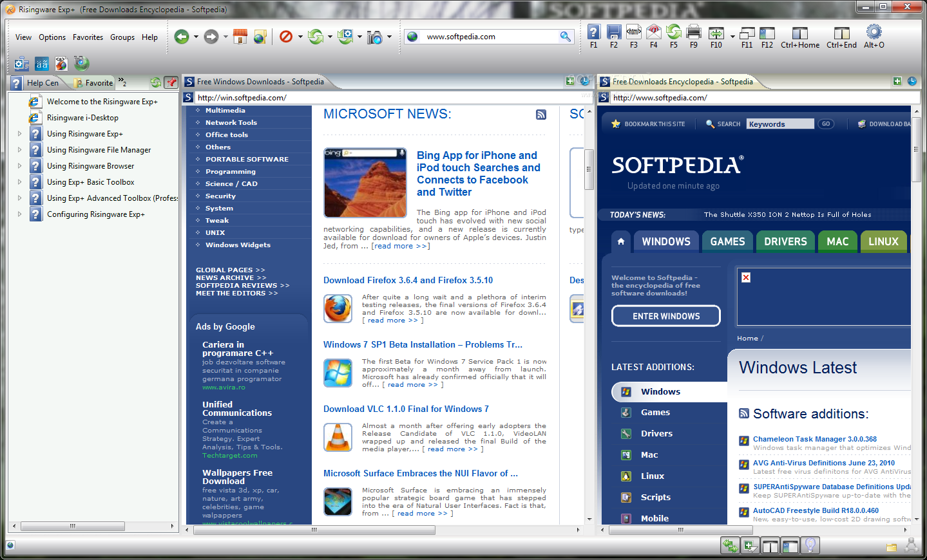
Task: Click the F5 refresh icon
Action: point(674,32)
